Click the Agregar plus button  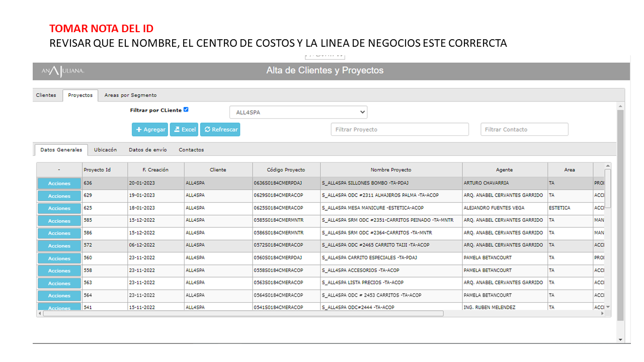tap(150, 130)
